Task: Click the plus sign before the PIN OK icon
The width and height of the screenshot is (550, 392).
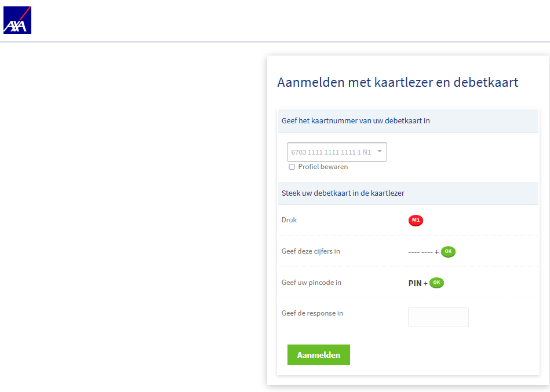Action: click(425, 284)
